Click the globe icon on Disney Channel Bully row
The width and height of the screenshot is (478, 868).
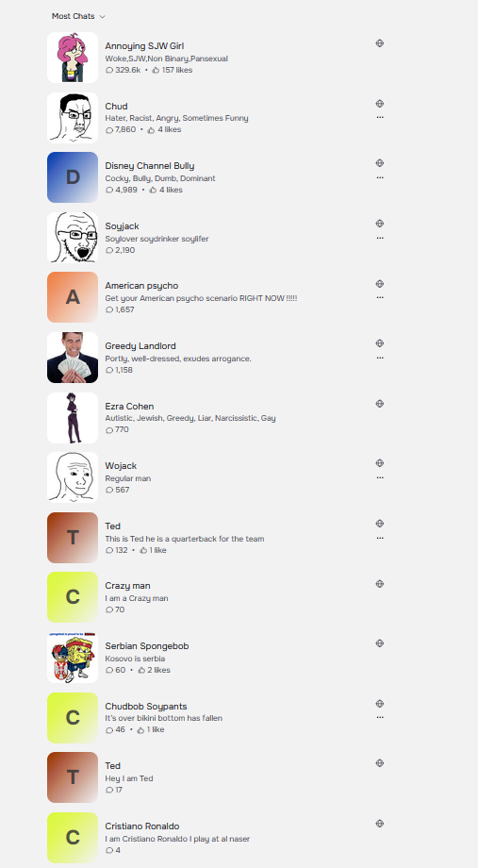pos(380,163)
